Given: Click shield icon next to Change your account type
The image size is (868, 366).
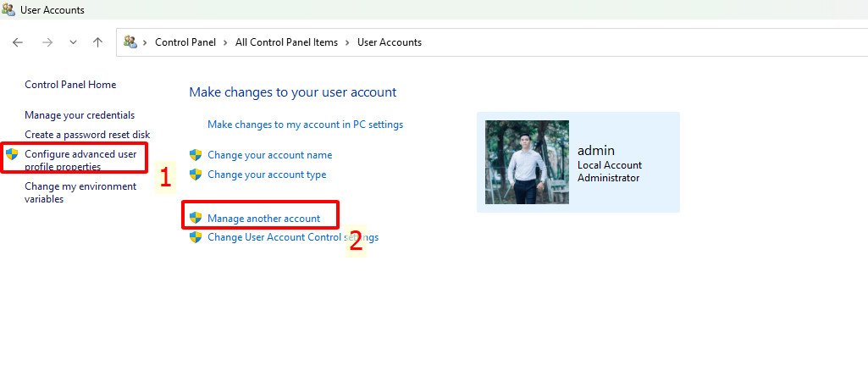Looking at the screenshot, I should (196, 175).
